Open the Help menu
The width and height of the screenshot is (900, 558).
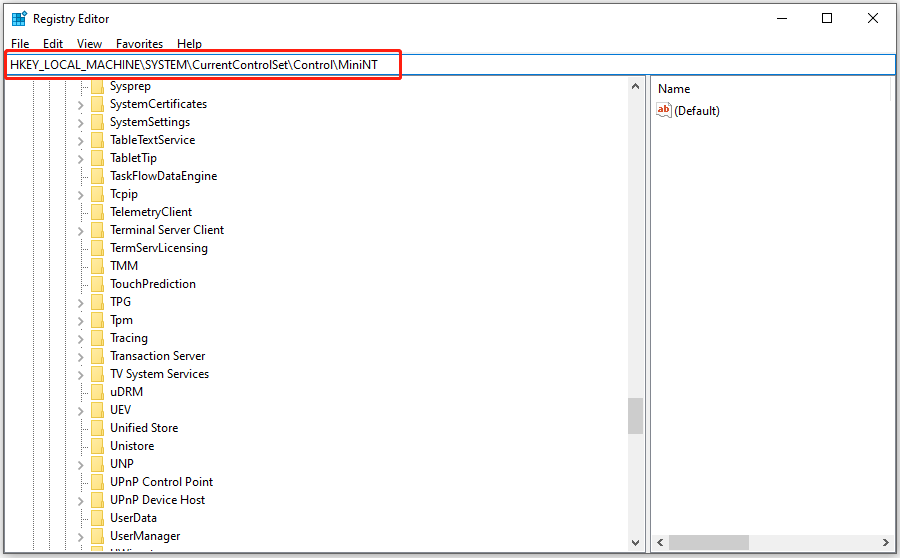click(189, 44)
